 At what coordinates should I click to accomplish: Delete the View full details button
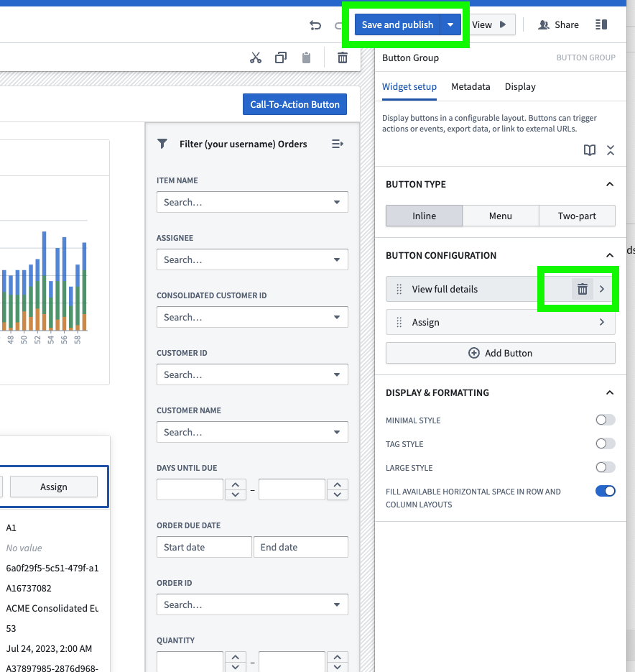(583, 289)
